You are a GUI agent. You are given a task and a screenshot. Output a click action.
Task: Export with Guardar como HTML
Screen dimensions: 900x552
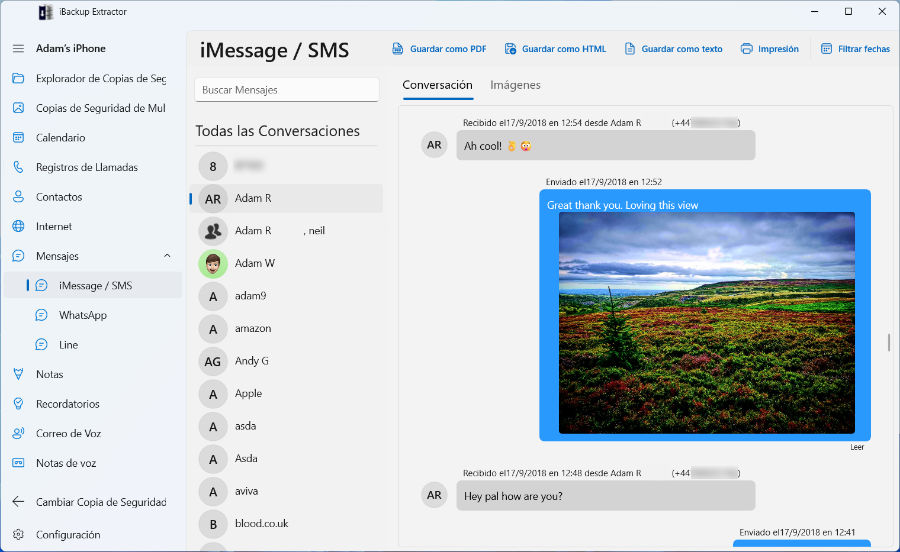pyautogui.click(x=555, y=49)
